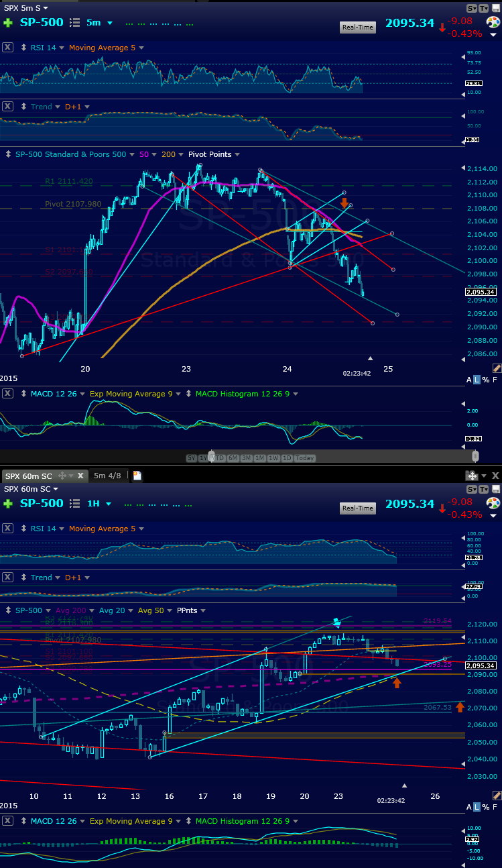
Task: Close tab pane with X at right
Action: click(495, 475)
